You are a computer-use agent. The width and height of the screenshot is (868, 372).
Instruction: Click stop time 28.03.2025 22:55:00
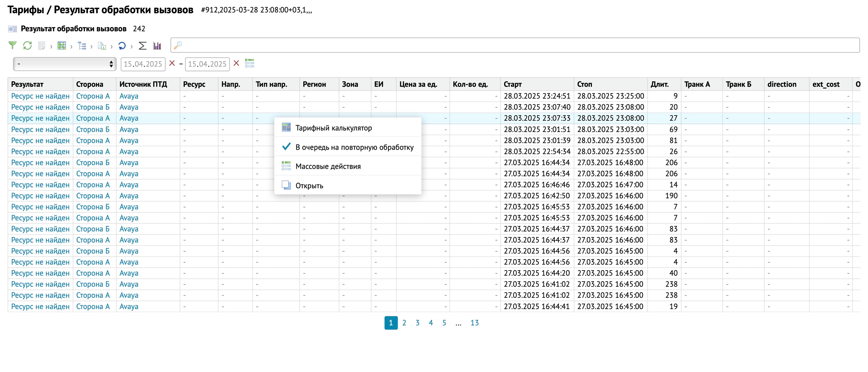[611, 152]
